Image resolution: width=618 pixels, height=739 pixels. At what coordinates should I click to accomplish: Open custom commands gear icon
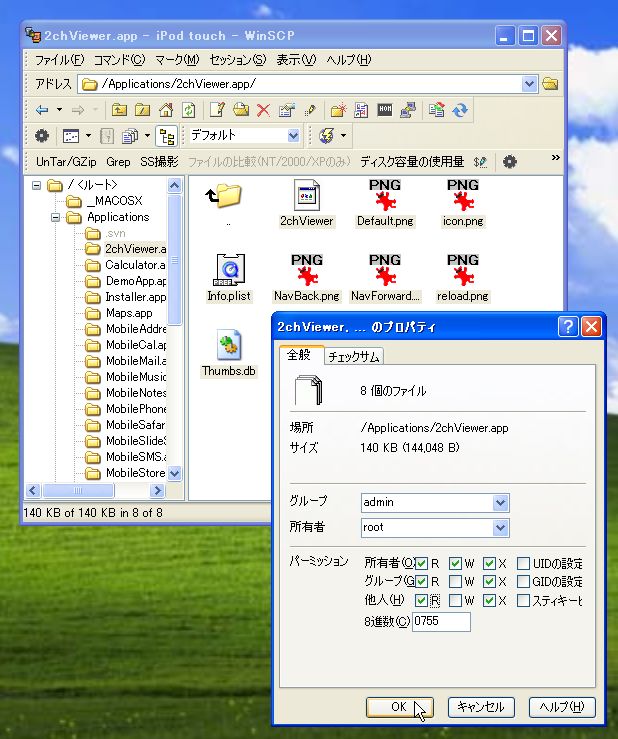click(x=510, y=162)
